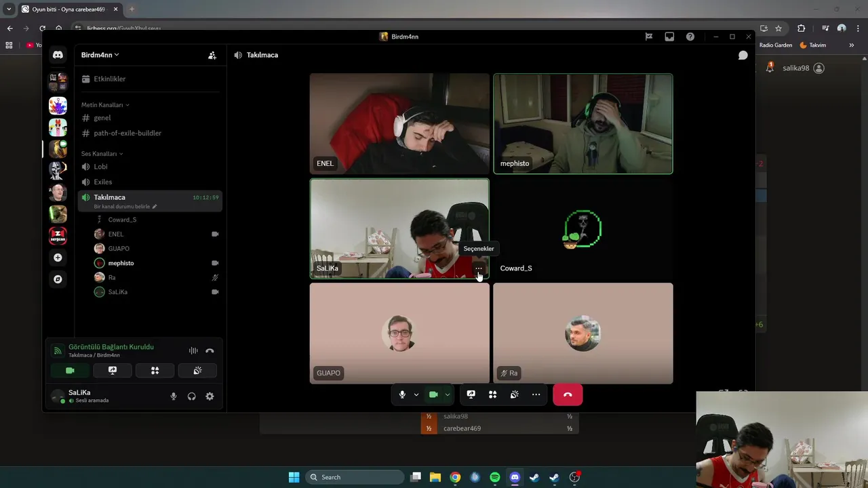
Task: Open Discord direct messages home icon
Action: tap(58, 55)
